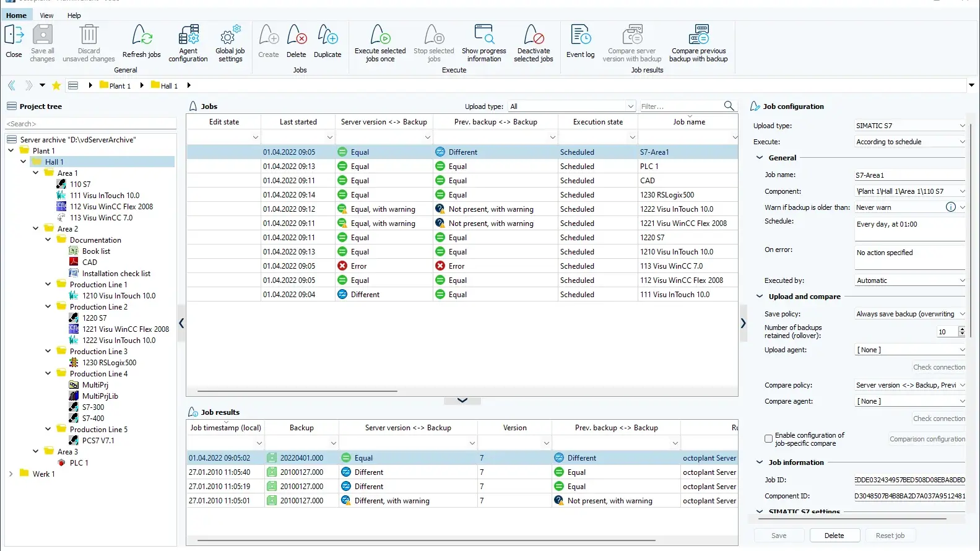Collapse the General section
The width and height of the screenshot is (980, 551).
point(760,157)
